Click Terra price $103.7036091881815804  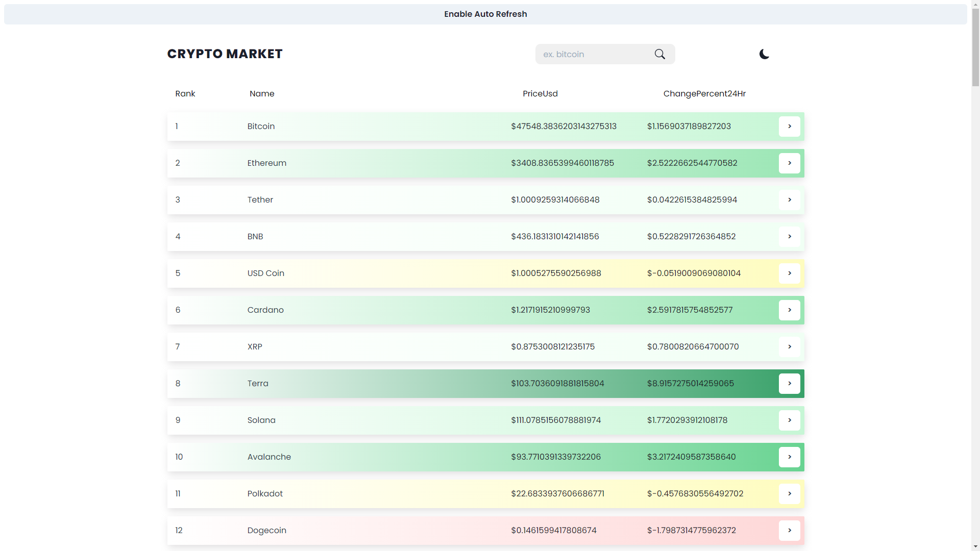click(557, 384)
